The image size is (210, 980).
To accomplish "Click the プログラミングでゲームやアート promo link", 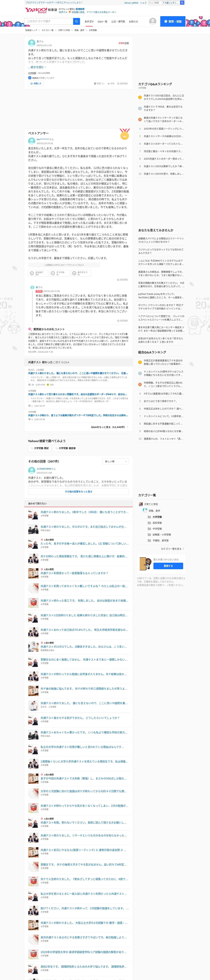I will point(54,3).
